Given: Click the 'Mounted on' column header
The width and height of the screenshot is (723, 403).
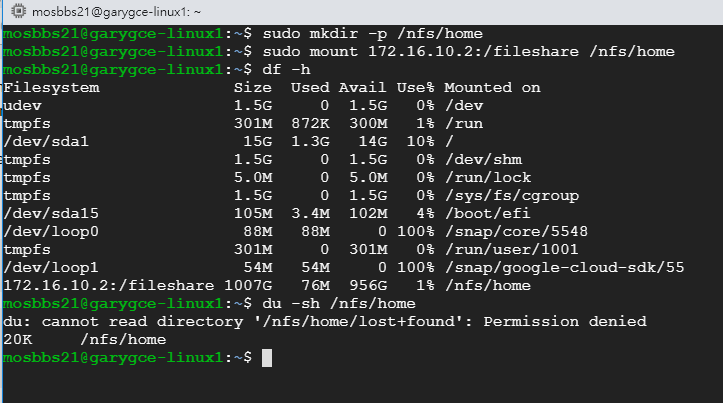Looking at the screenshot, I should (x=492, y=88).
